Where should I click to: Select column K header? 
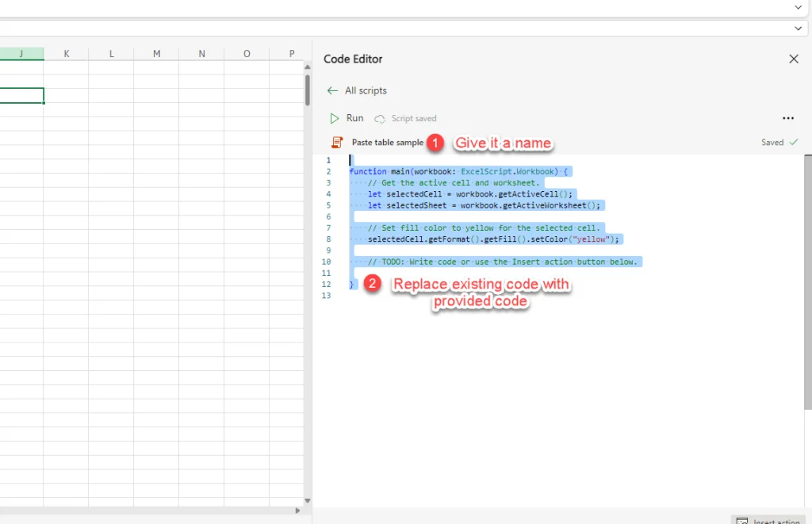tap(67, 54)
